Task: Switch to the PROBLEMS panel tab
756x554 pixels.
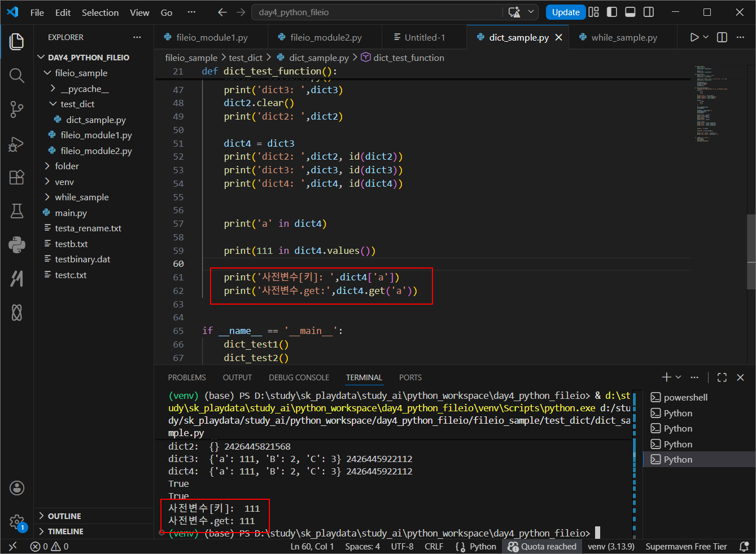Action: point(187,377)
